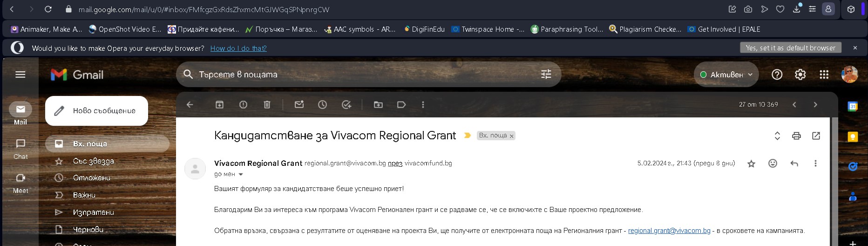Add page to bookmarks with heart icon
Viewport: 868px width, 246px height.
click(780, 9)
